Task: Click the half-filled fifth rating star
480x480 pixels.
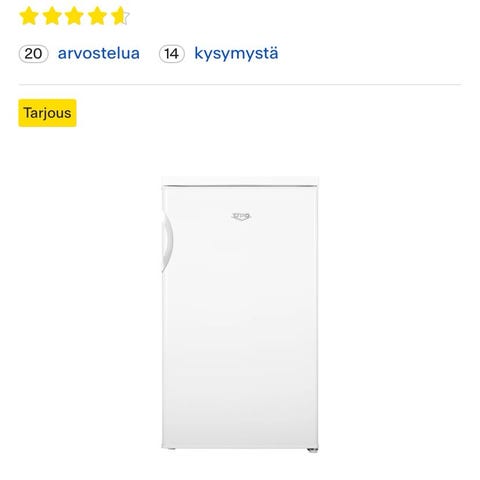Action: click(120, 16)
